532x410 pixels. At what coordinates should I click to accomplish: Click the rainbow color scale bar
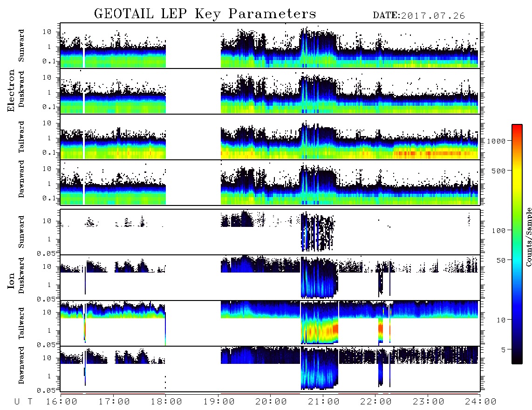517,244
